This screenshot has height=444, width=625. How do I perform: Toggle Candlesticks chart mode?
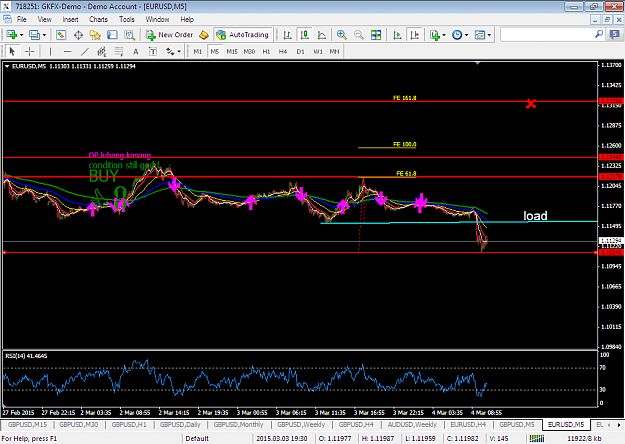click(305, 35)
